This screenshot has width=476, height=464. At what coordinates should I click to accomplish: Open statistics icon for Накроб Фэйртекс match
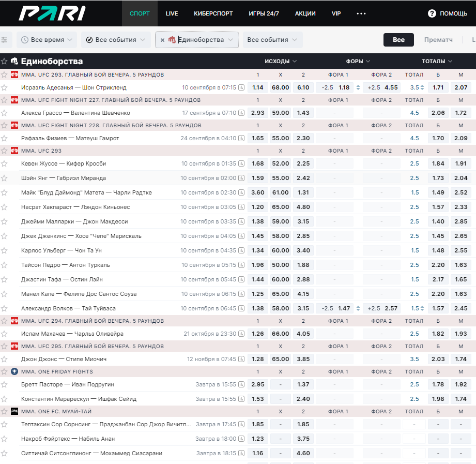241,439
